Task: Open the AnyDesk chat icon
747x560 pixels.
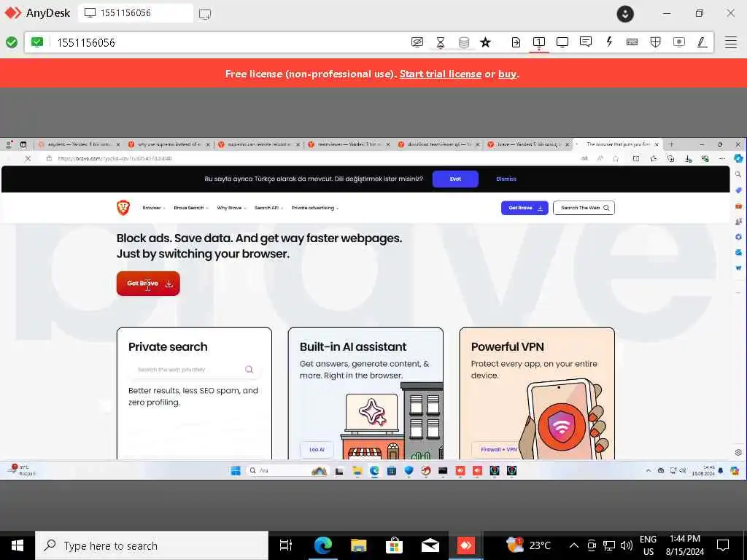Action: [x=586, y=42]
